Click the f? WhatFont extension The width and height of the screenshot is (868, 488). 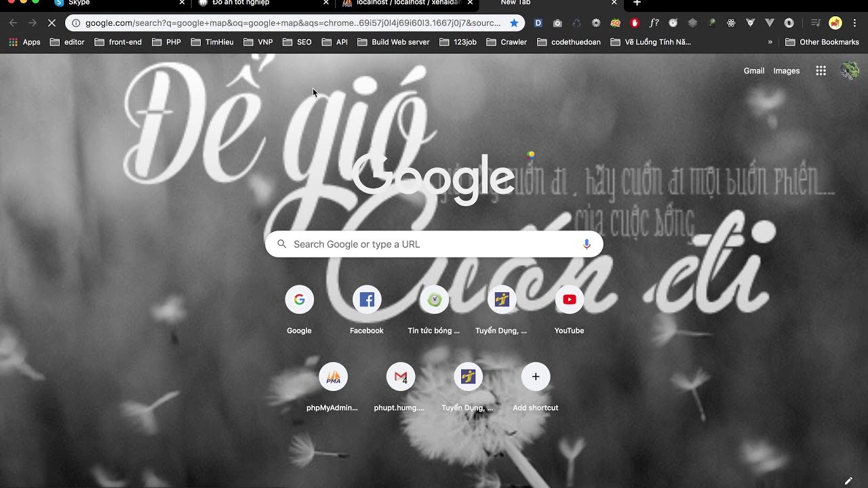(654, 23)
